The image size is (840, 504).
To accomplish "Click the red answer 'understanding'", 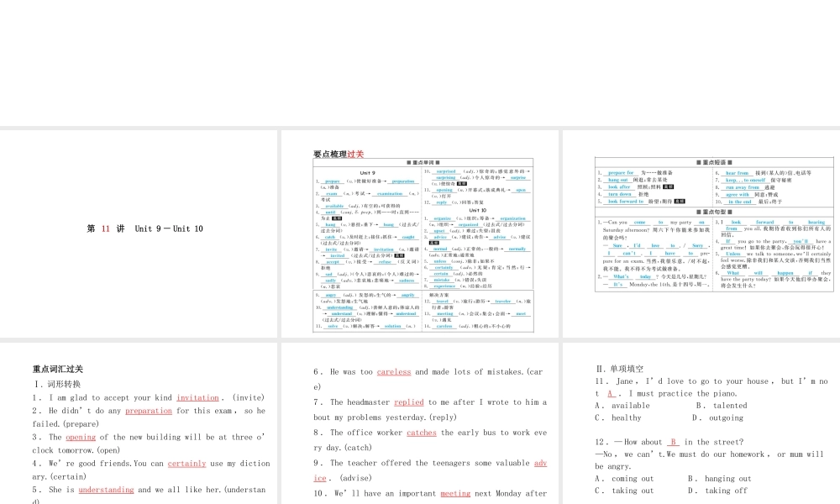I will tap(106, 490).
